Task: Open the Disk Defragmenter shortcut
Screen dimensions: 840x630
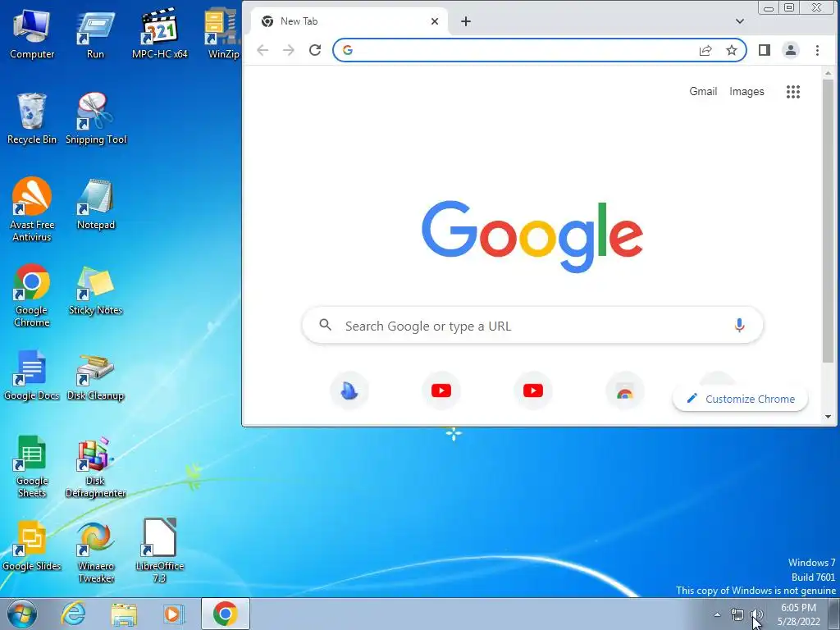Action: tap(95, 467)
